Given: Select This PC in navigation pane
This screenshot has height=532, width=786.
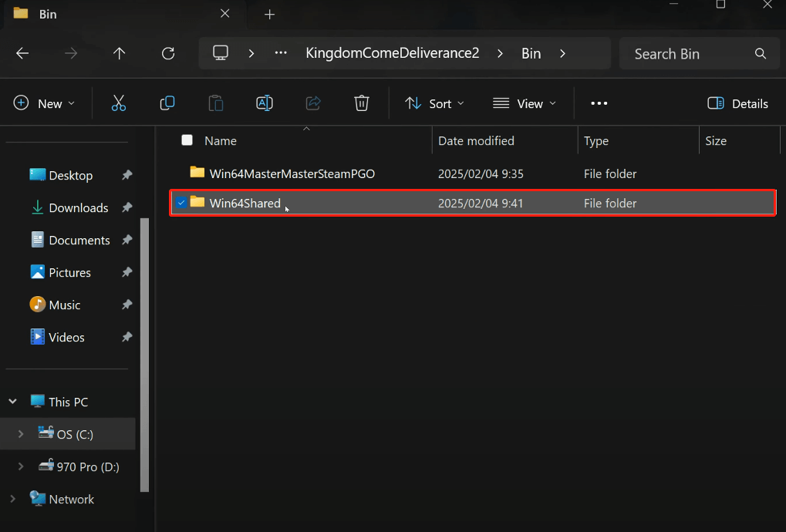Looking at the screenshot, I should [x=68, y=402].
